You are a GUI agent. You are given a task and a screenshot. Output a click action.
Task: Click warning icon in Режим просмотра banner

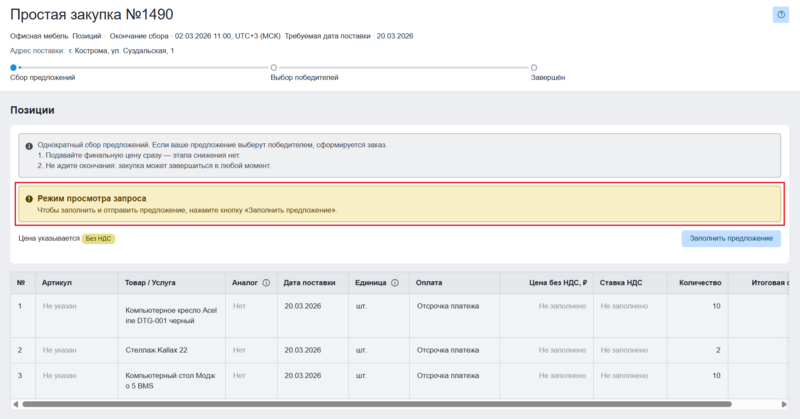point(29,199)
